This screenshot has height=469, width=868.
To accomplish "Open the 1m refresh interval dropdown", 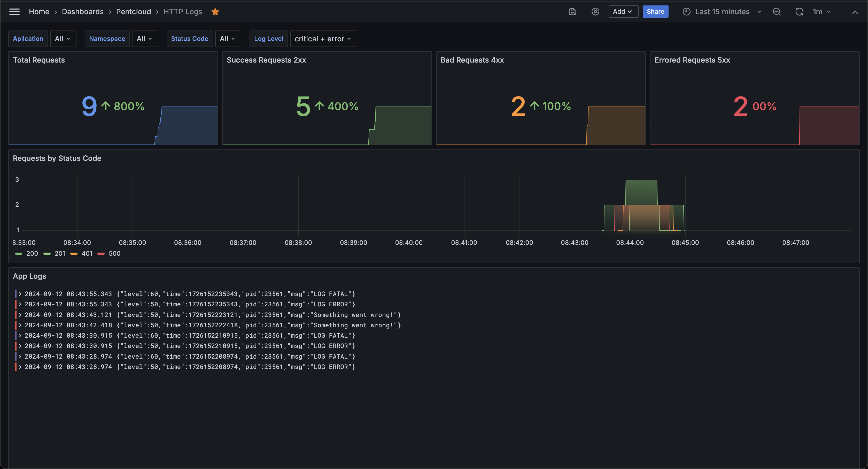I will tap(822, 12).
